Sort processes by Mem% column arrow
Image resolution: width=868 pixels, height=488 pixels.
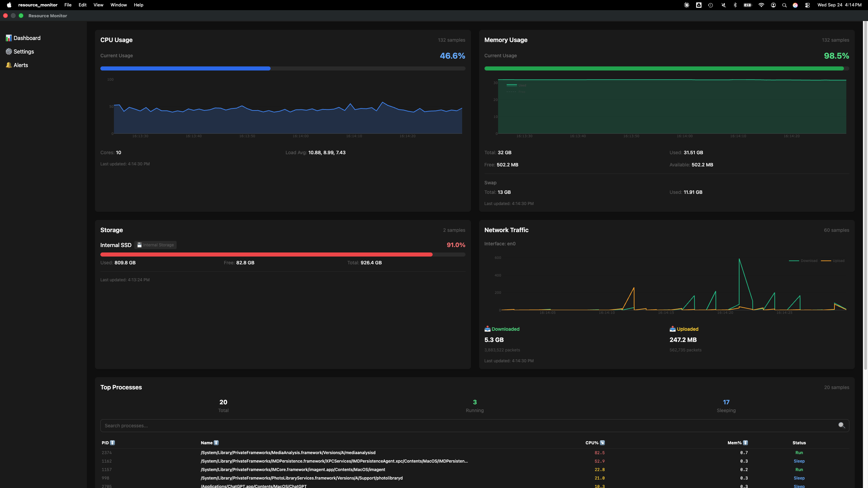(x=745, y=443)
